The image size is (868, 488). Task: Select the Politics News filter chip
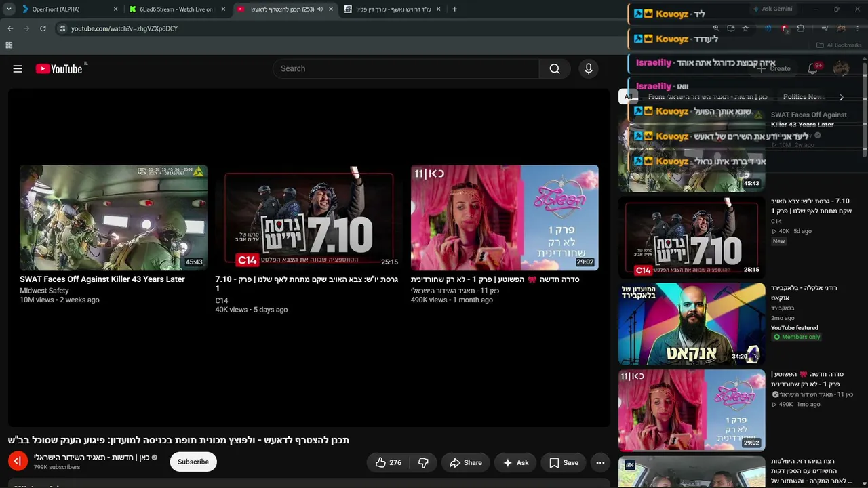pyautogui.click(x=804, y=97)
